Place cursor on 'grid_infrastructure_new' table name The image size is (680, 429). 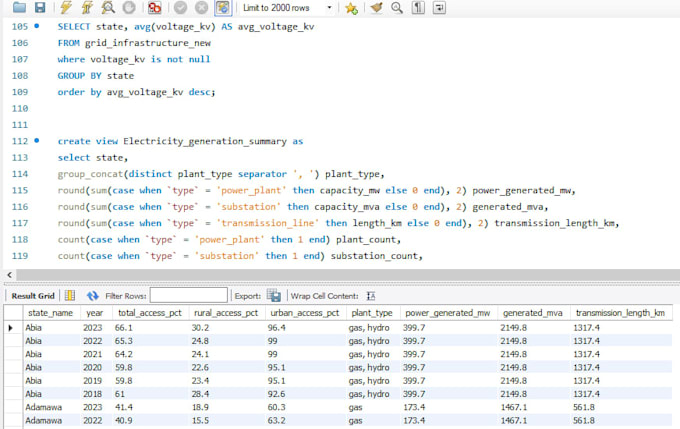click(148, 43)
